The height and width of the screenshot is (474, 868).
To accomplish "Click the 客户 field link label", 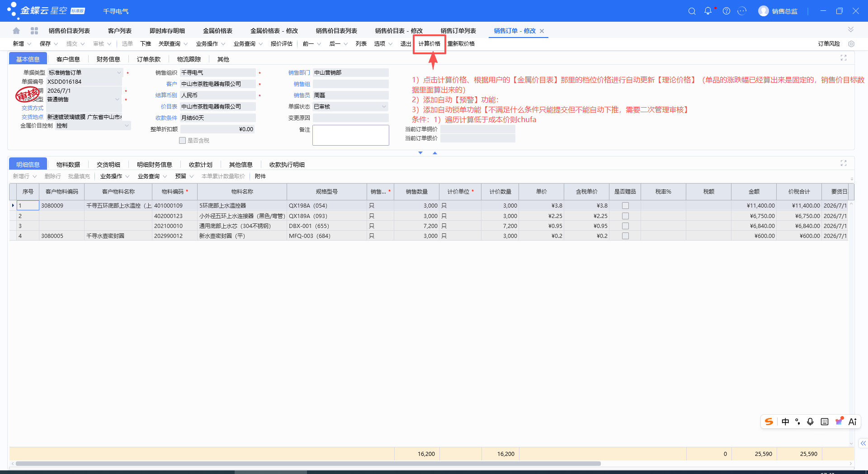I will click(172, 84).
